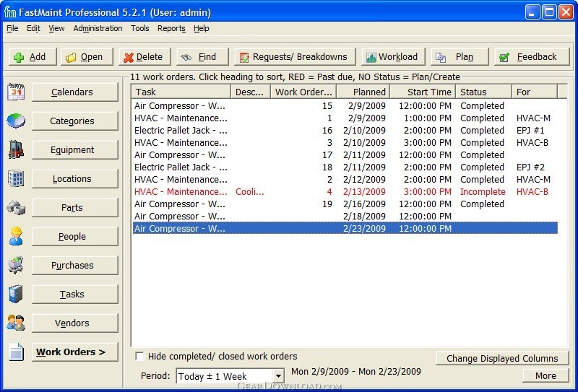Select red HVAC - Maintenance row dated 2/13/2009
The image size is (578, 392).
(345, 191)
